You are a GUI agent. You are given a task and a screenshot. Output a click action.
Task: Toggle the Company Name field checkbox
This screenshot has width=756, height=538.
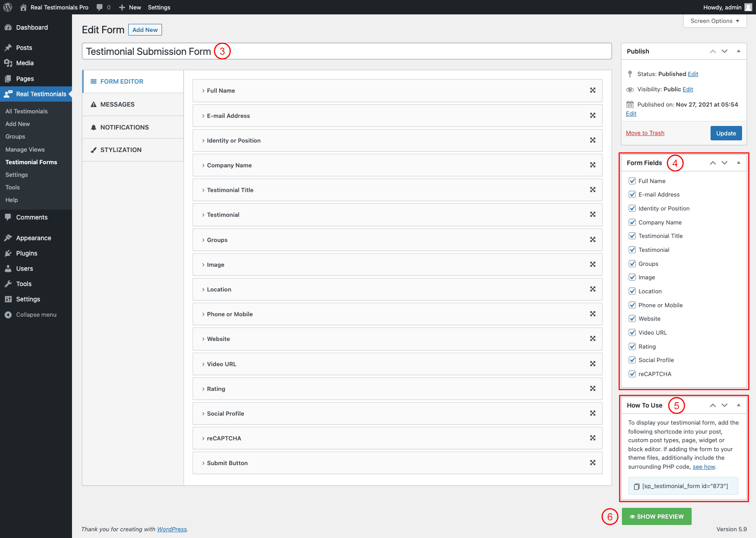click(632, 222)
